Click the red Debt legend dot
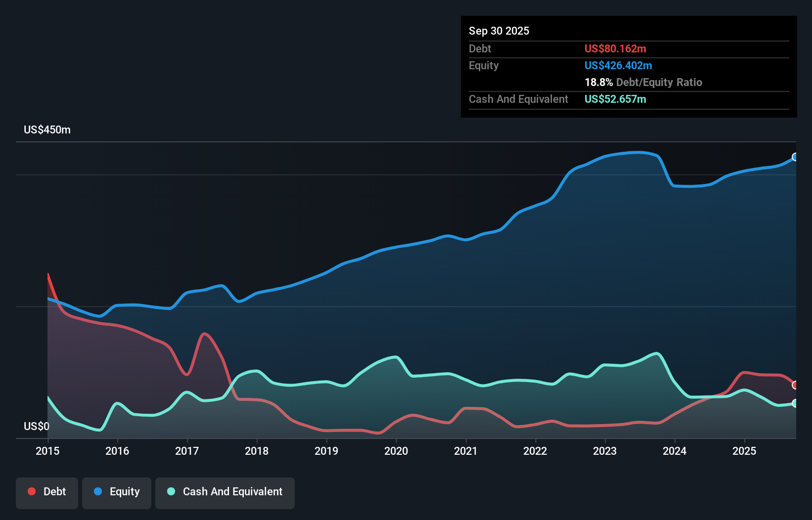The height and width of the screenshot is (520, 812). pyautogui.click(x=31, y=491)
